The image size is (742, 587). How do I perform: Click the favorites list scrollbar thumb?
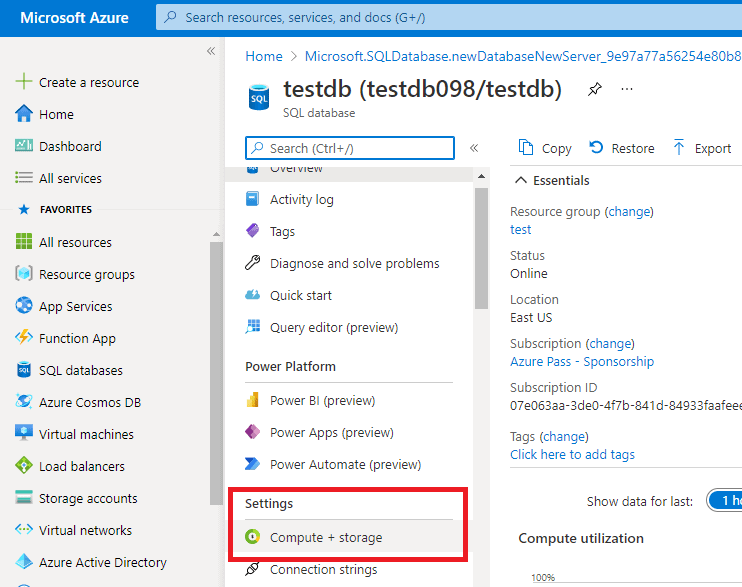point(216,373)
